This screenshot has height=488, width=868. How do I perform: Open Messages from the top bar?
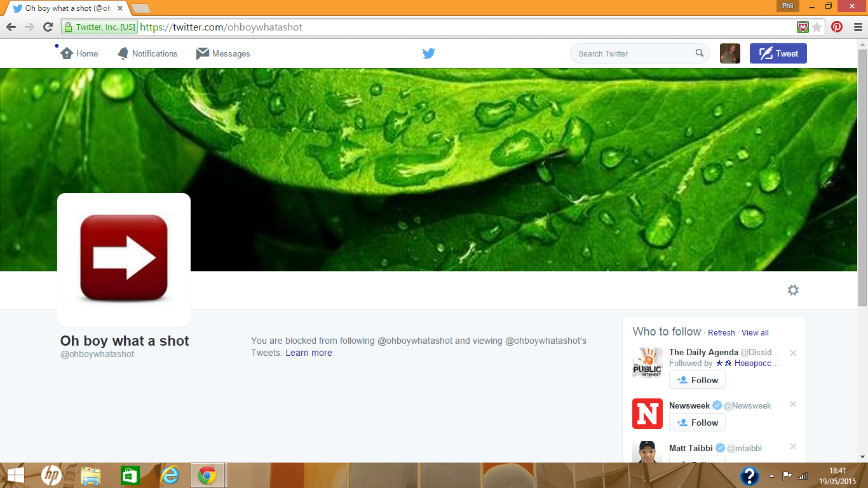tap(223, 53)
